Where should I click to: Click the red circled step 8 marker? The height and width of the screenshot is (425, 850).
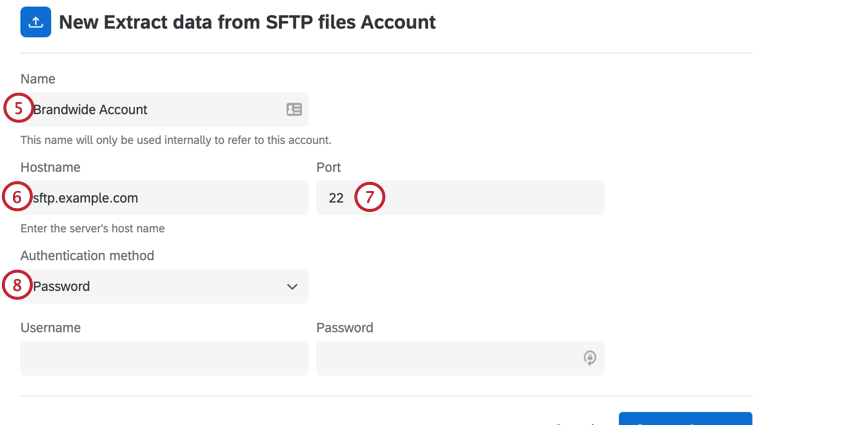17,285
